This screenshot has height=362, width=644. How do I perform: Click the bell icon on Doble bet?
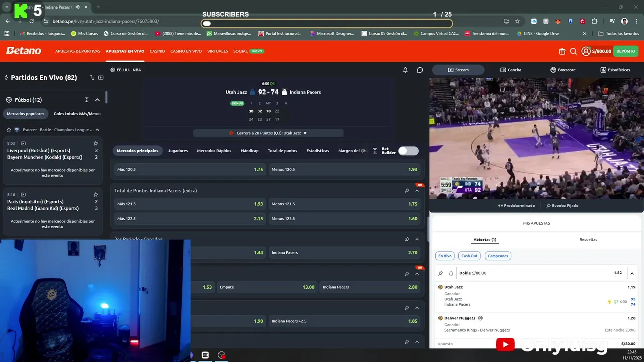[x=451, y=273]
